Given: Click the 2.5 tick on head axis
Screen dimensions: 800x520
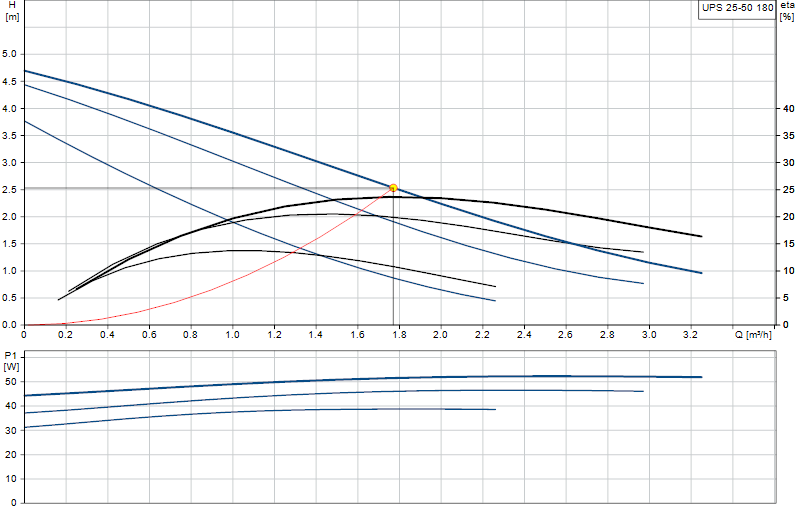Looking at the screenshot, I should pos(10,189).
